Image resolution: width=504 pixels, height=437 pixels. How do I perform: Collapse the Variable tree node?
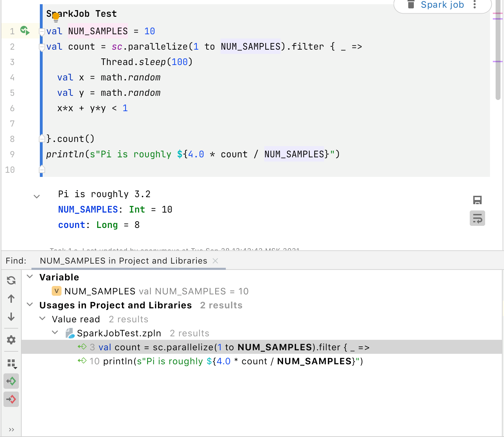[30, 277]
